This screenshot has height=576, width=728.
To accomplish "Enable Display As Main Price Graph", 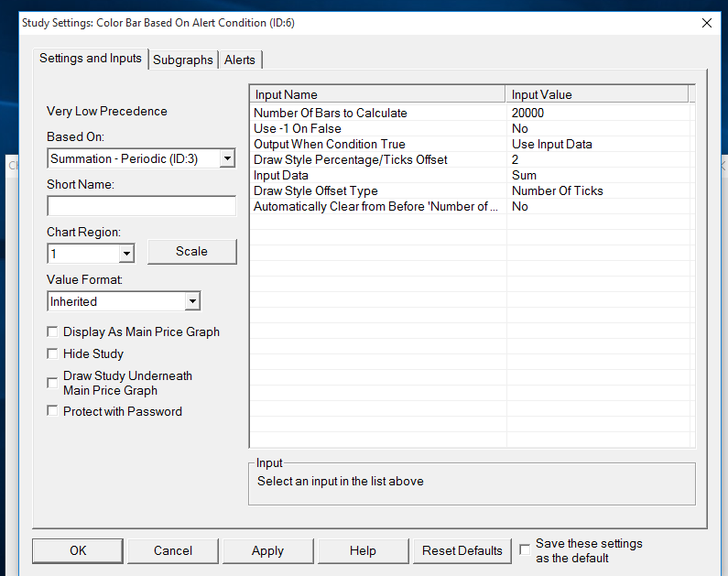I will click(x=52, y=331).
